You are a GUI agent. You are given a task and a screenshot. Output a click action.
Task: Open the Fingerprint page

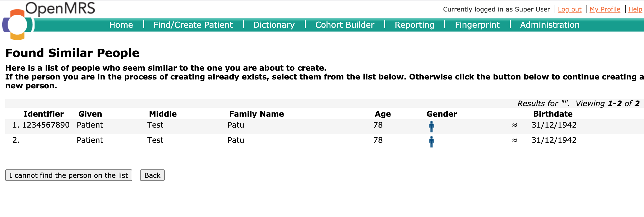[477, 25]
